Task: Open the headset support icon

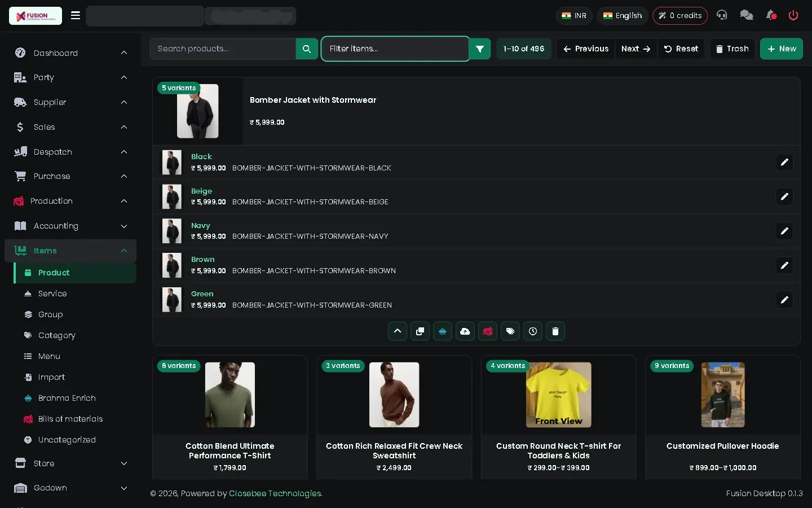Action: click(x=722, y=15)
